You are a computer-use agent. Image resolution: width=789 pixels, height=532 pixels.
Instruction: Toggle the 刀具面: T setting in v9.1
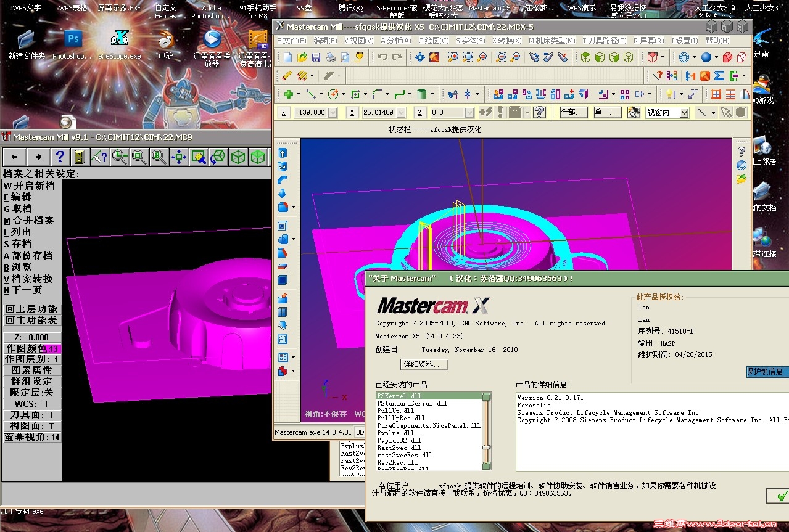tap(31, 415)
